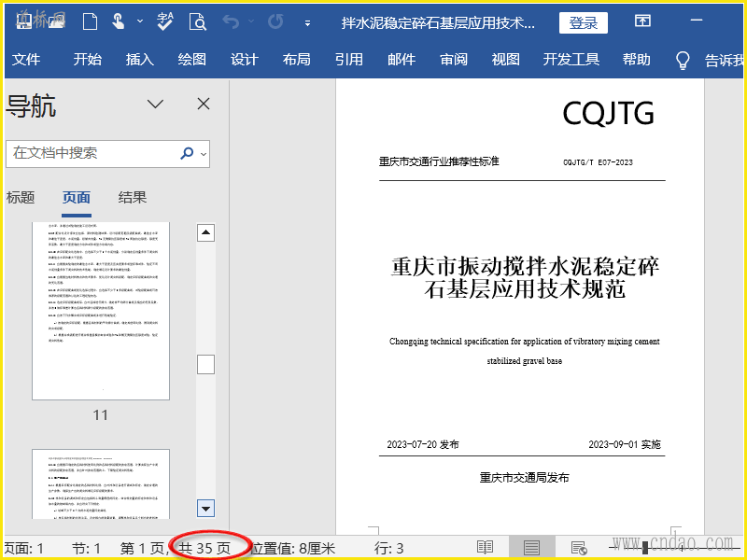
Task: Click 页面: 1 in status bar
Action: tap(24, 548)
